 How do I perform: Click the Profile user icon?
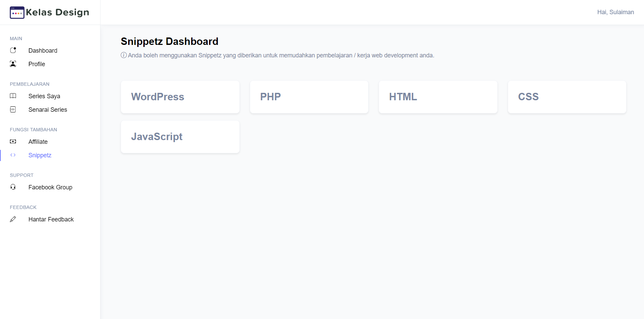click(x=13, y=64)
